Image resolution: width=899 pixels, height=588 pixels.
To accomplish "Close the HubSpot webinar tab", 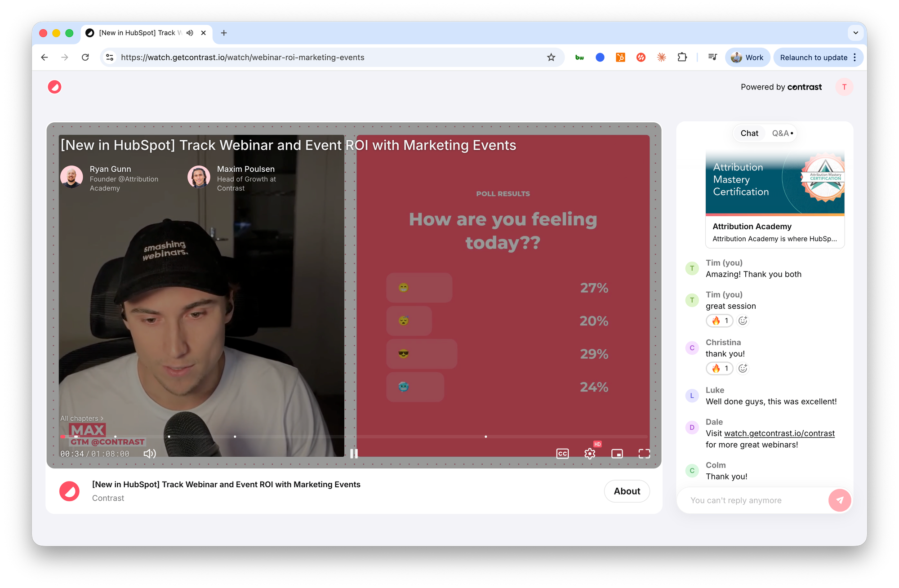I will [x=204, y=33].
